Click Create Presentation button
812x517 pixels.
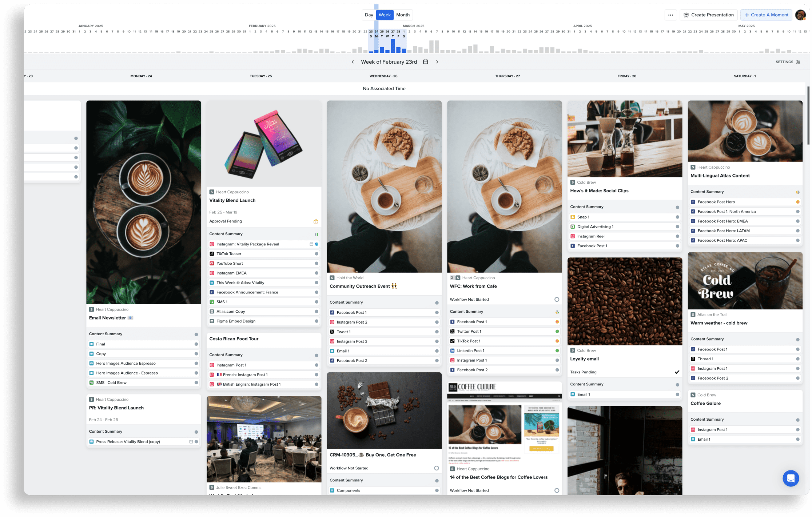[x=708, y=15]
